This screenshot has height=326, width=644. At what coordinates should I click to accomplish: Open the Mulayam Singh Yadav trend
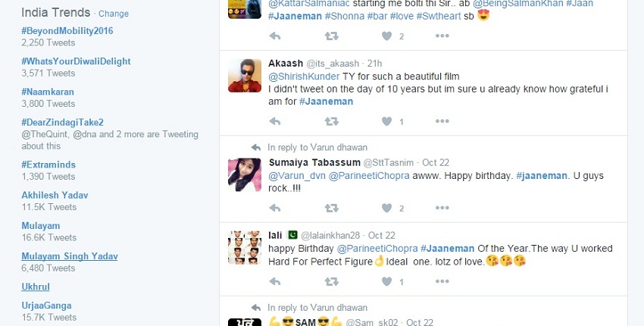(x=70, y=256)
